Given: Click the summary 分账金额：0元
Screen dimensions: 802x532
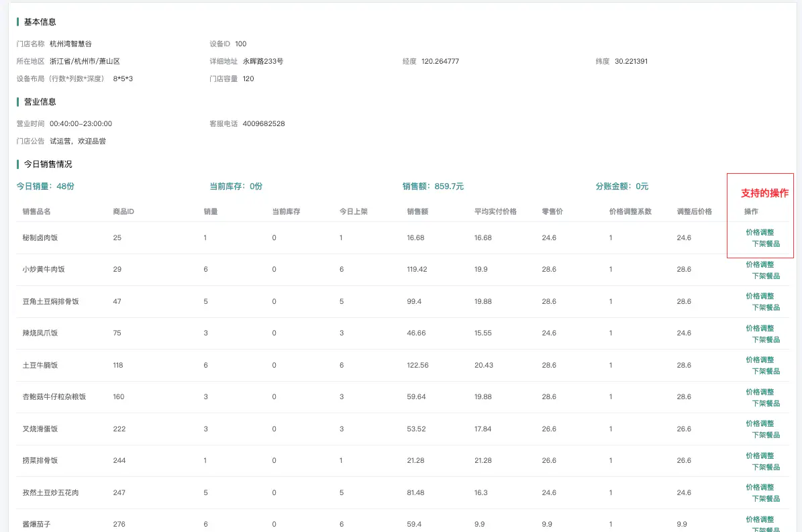Looking at the screenshot, I should 622,187.
